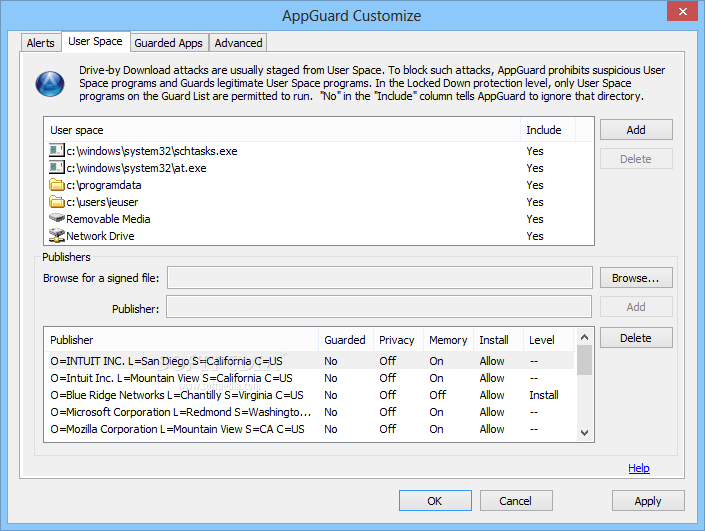Click the Memory column header
This screenshot has height=531, width=705.
click(x=448, y=340)
